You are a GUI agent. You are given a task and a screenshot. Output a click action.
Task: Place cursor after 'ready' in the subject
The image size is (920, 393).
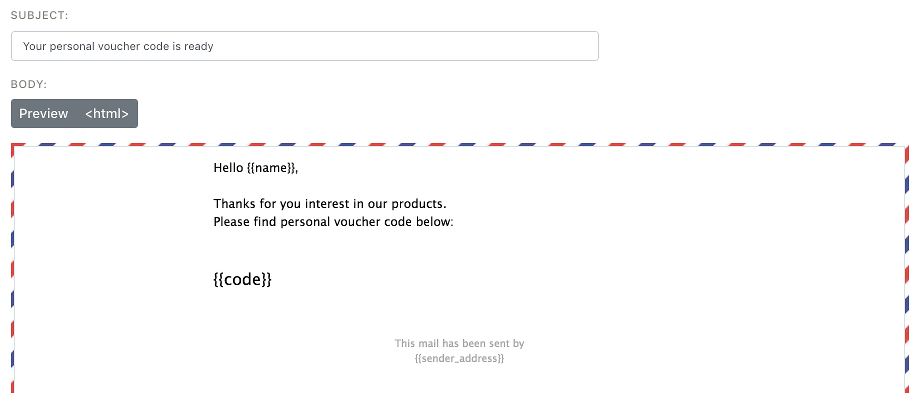214,46
